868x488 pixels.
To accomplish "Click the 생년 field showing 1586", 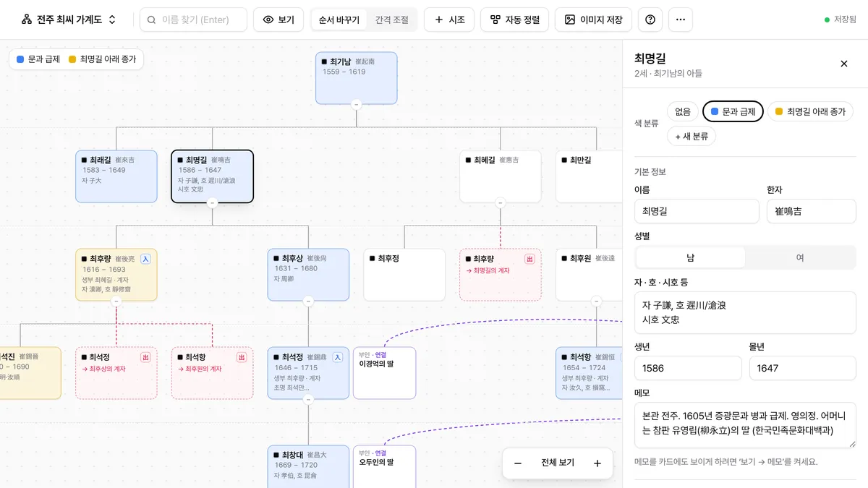I will tap(688, 368).
